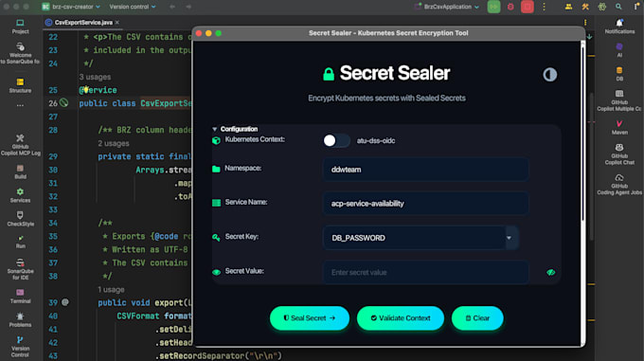This screenshot has height=361, width=644.
Task: Collapse the Configuration section
Action: pyautogui.click(x=214, y=129)
